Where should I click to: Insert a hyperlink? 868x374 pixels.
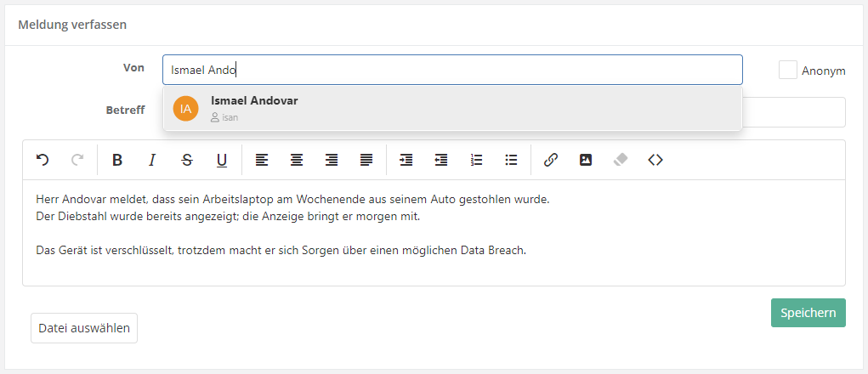(x=551, y=160)
